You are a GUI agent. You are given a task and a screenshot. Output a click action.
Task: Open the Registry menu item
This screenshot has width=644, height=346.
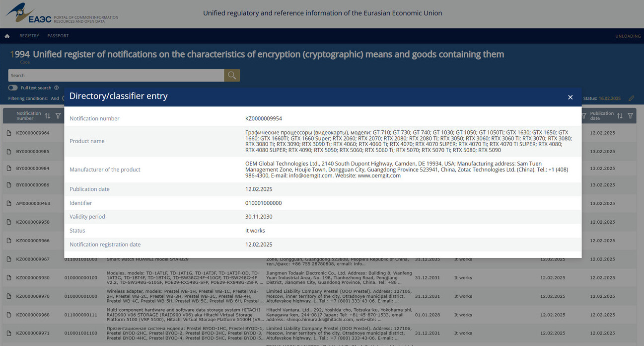pyautogui.click(x=29, y=36)
